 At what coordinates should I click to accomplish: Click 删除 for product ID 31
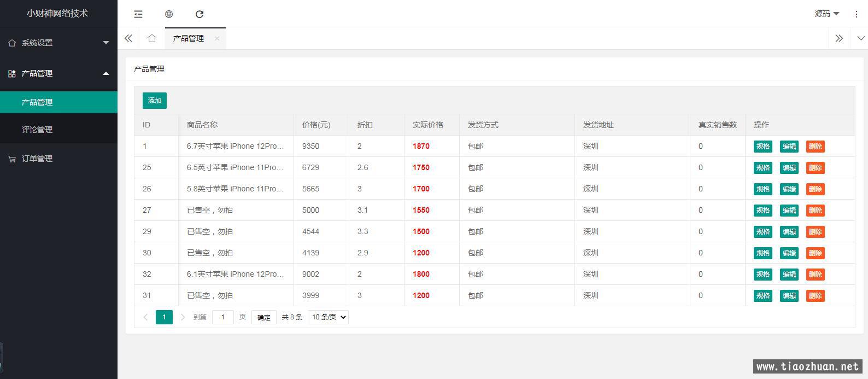click(815, 296)
